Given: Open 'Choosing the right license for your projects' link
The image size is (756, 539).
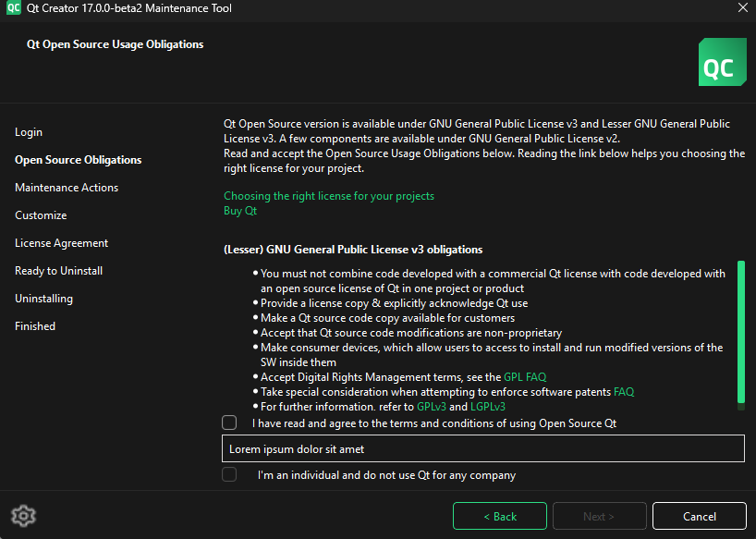Looking at the screenshot, I should (329, 196).
